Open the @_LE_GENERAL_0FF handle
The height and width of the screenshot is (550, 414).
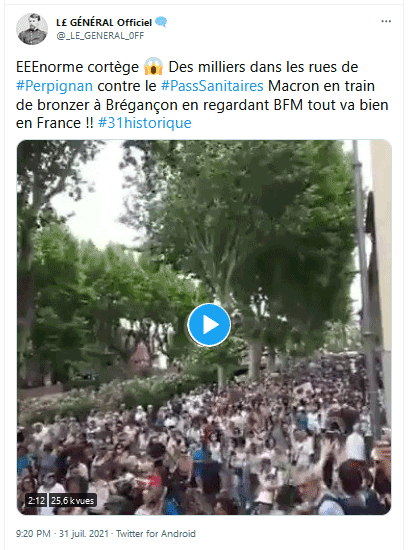100,36
